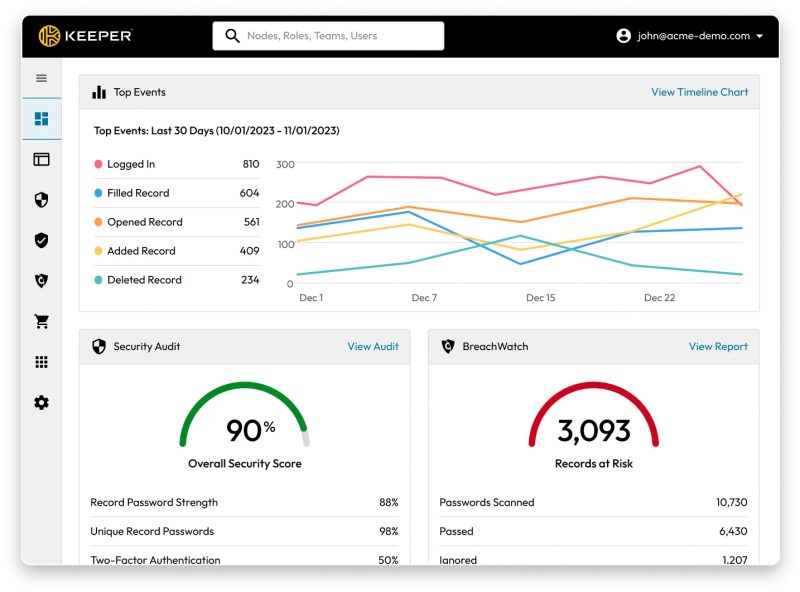
Task: Click the Dec 15 axis label
Action: [540, 298]
